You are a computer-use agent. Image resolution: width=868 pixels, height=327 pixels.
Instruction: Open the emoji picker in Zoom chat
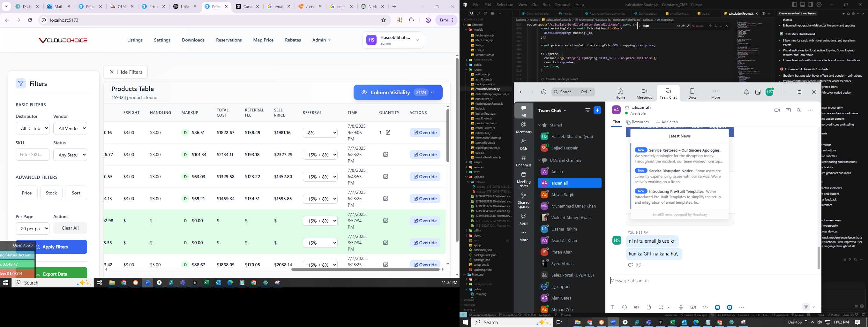[625, 307]
